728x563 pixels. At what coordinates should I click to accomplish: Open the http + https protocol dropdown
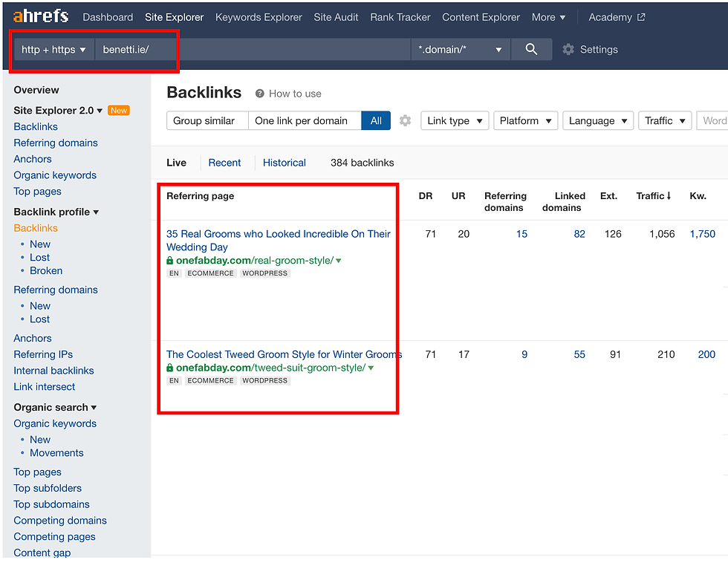[53, 49]
